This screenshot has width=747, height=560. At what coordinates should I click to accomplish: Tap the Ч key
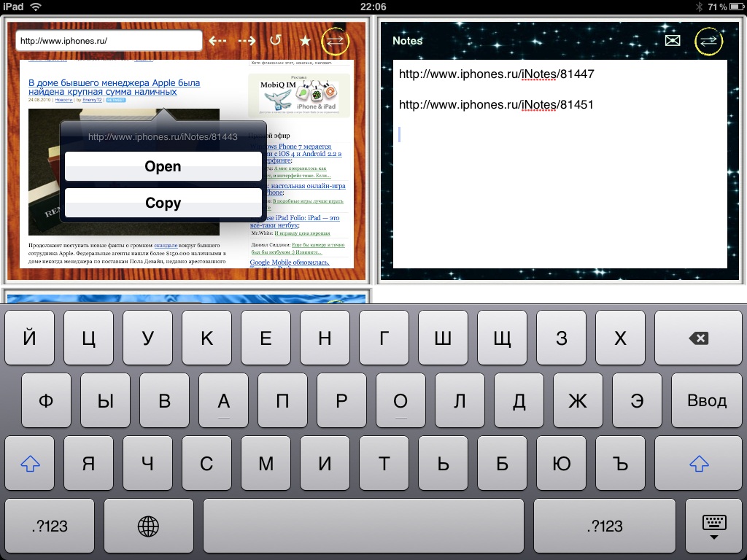pyautogui.click(x=147, y=463)
